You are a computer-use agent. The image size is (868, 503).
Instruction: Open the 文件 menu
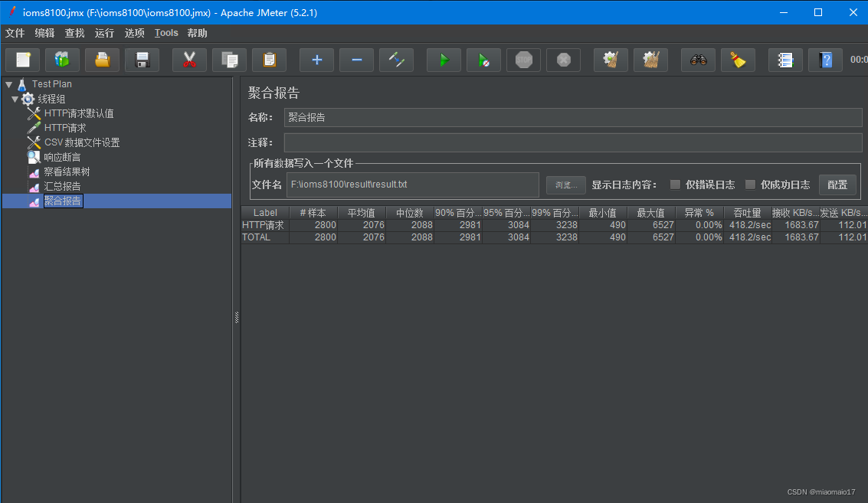click(x=15, y=33)
